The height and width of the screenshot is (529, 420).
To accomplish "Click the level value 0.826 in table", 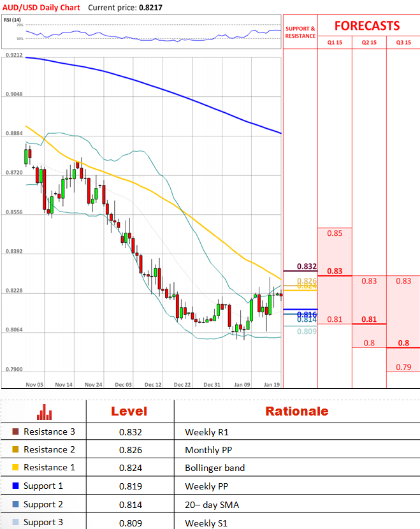I will (131, 450).
